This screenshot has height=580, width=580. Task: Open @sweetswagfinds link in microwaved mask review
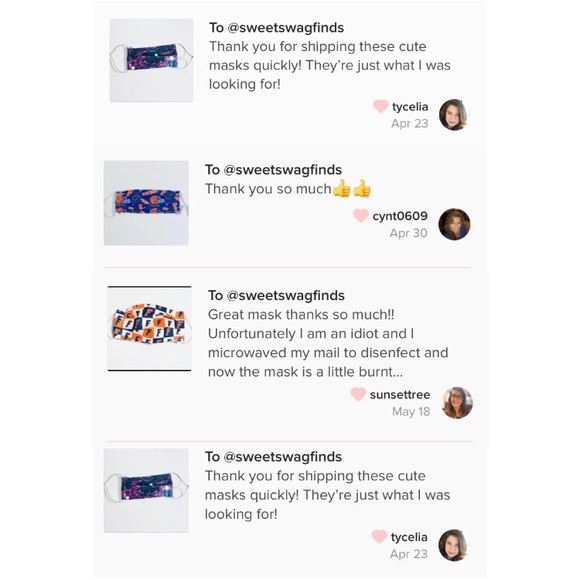pos(285,296)
